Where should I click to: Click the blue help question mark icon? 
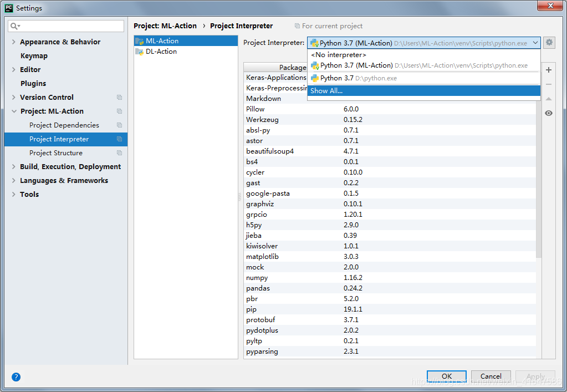pyautogui.click(x=16, y=377)
